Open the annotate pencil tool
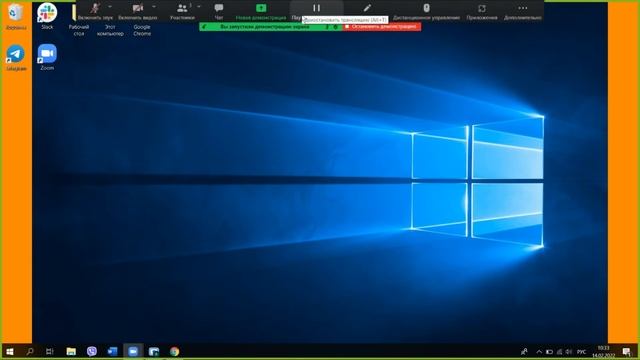The image size is (640, 360). point(367,8)
